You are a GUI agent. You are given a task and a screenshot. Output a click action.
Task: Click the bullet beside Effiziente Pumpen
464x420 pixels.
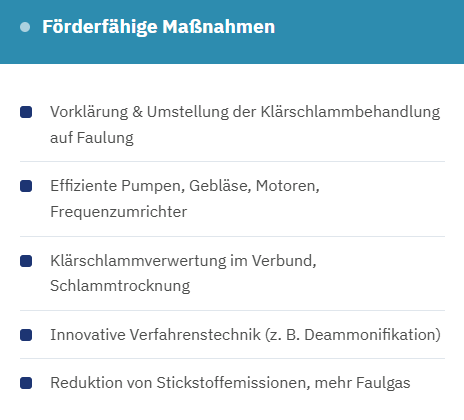pyautogui.click(x=26, y=186)
